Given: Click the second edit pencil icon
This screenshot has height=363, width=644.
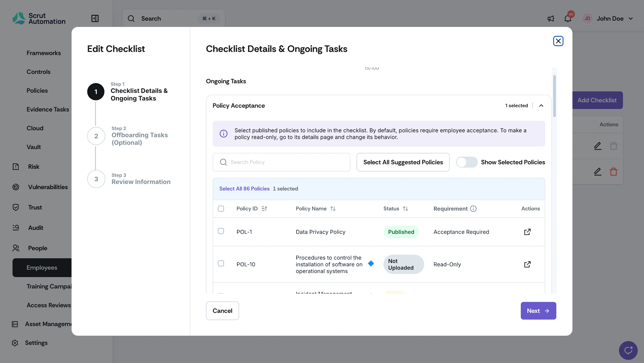Looking at the screenshot, I should point(598,172).
